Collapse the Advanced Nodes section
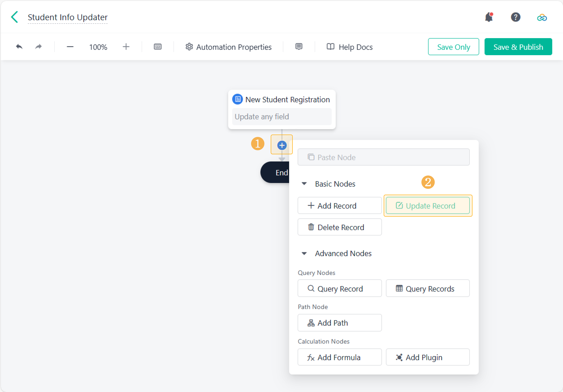Viewport: 563px width, 392px height. [x=304, y=253]
